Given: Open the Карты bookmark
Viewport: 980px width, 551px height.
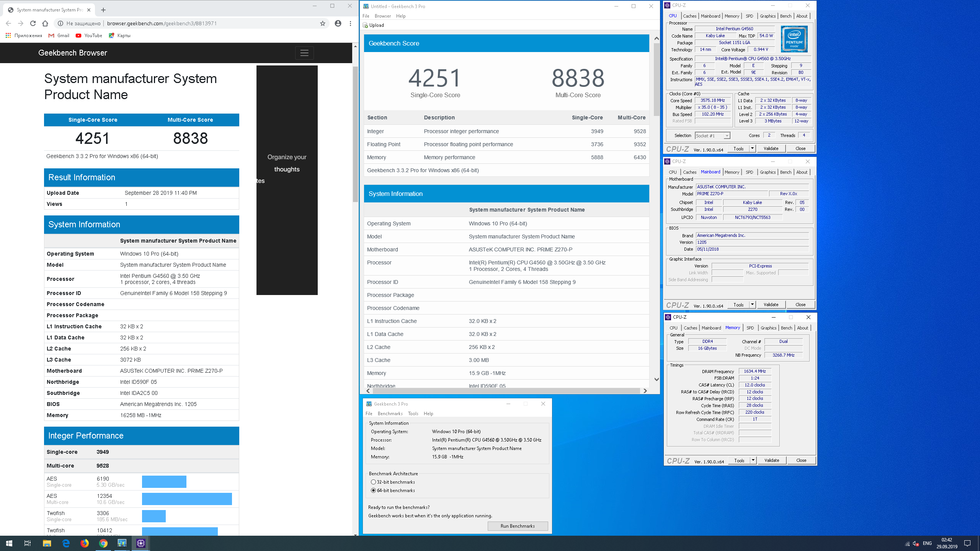Looking at the screenshot, I should tap(119, 36).
